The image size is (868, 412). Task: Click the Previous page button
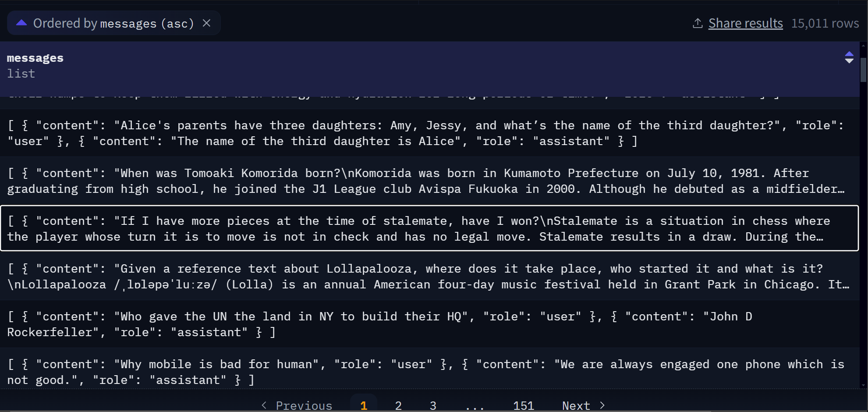tap(304, 405)
